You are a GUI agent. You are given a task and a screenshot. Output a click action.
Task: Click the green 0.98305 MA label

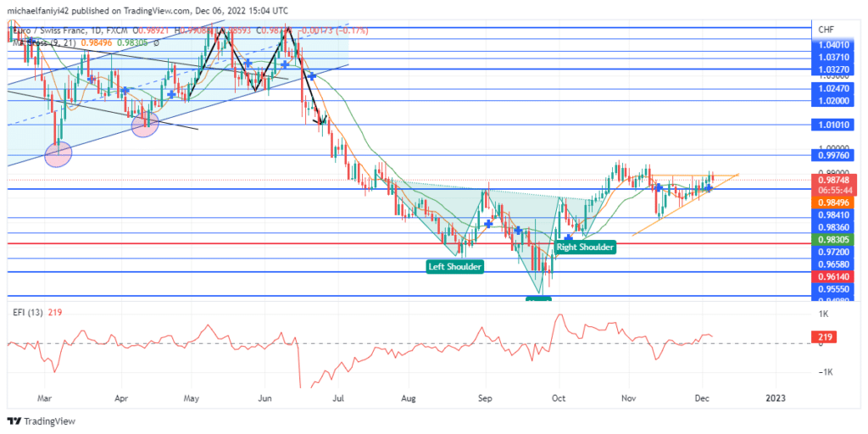(x=834, y=239)
